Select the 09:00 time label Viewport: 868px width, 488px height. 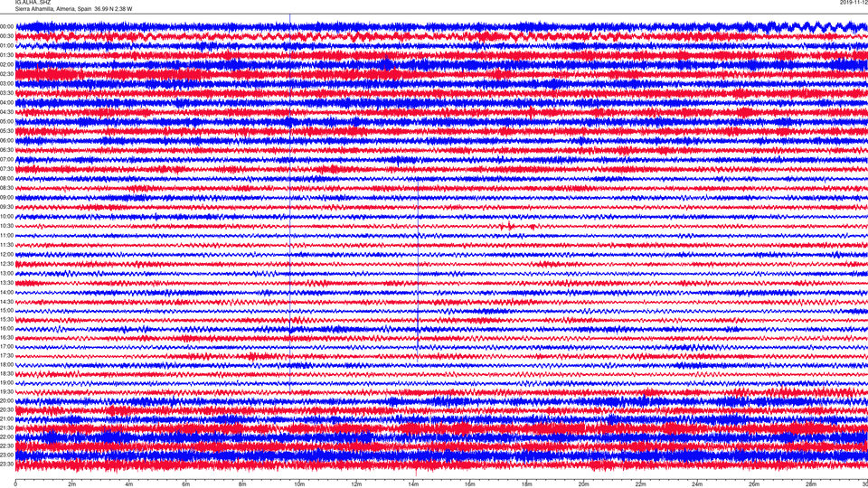pyautogui.click(x=7, y=198)
